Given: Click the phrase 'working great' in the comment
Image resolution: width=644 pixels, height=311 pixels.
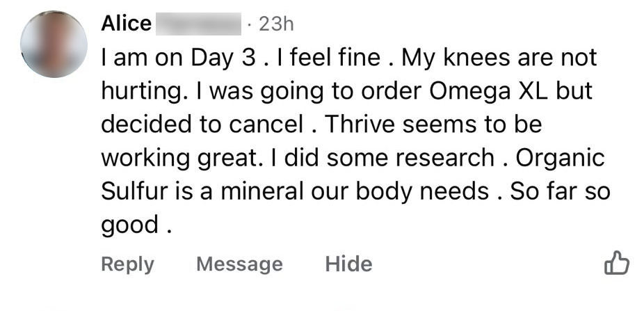Looking at the screenshot, I should 181,159.
